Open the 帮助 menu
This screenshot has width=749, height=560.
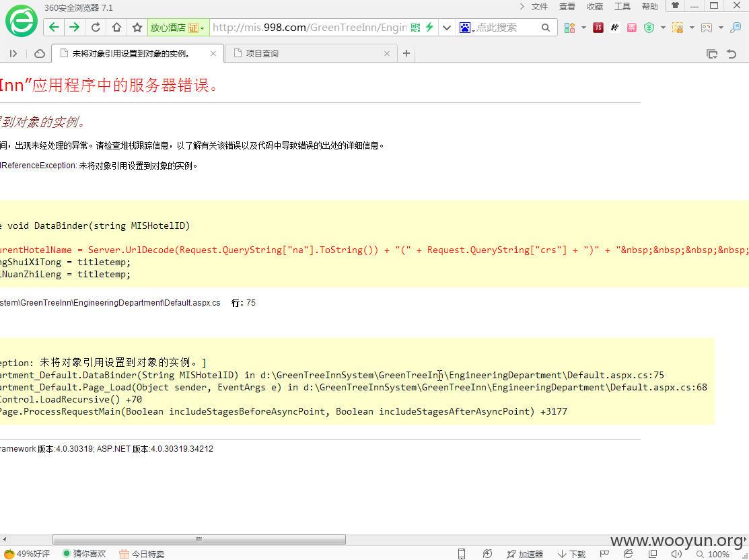point(649,7)
